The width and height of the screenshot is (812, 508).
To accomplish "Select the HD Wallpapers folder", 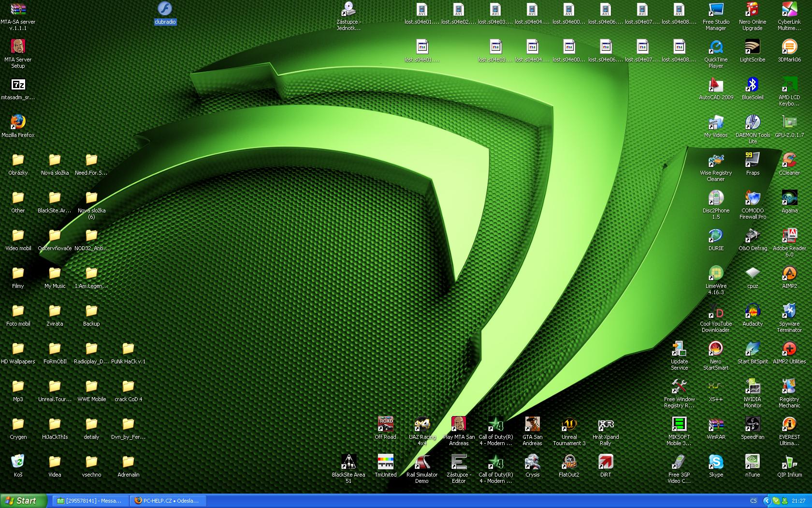I will coord(18,349).
